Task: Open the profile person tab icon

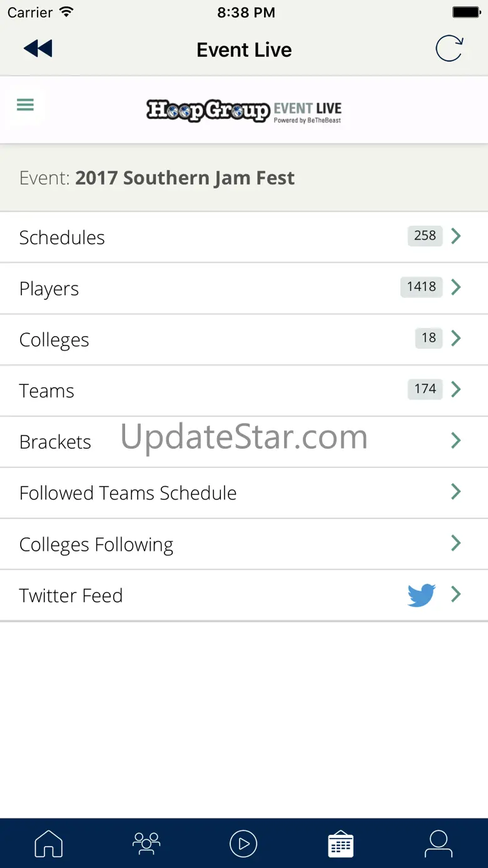Action: (439, 844)
